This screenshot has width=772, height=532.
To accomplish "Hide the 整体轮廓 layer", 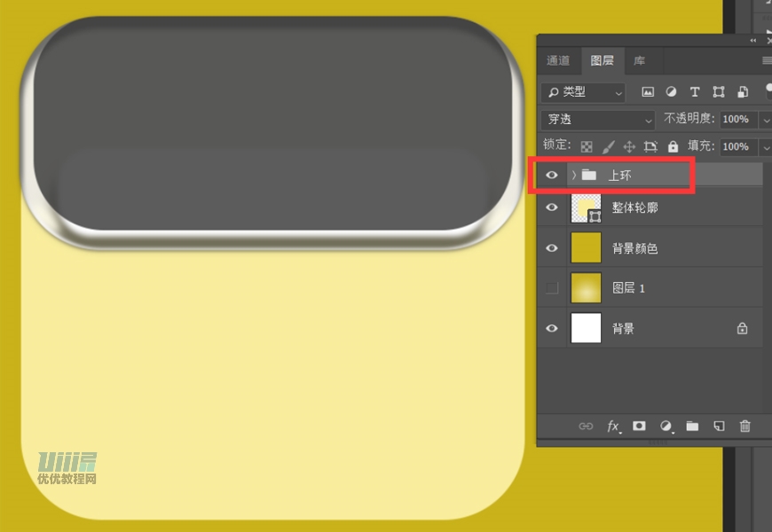I will 552,207.
